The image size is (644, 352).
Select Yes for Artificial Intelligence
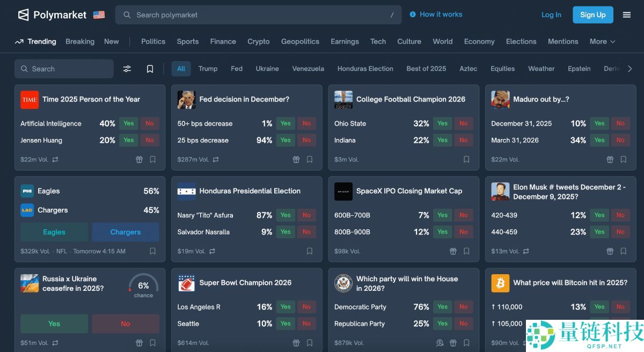point(129,123)
